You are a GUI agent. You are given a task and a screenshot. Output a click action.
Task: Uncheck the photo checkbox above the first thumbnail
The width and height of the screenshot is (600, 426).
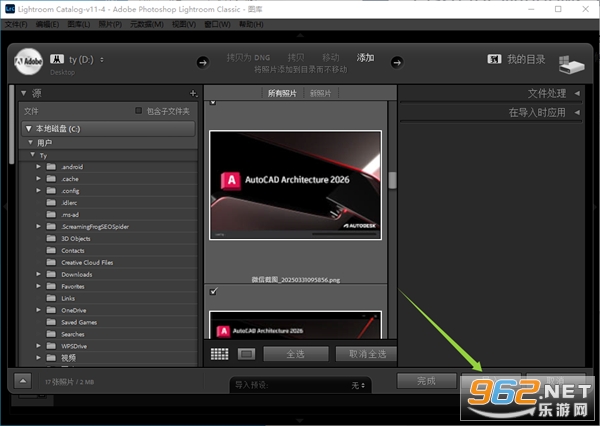click(213, 103)
